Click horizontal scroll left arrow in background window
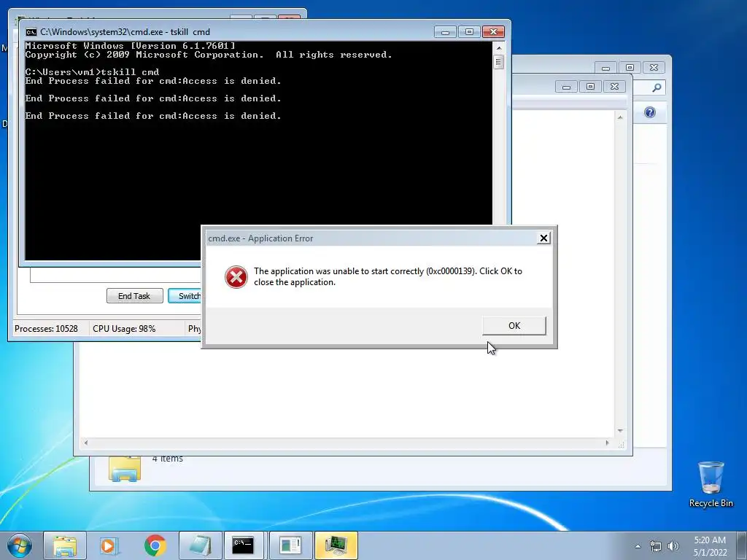 pos(86,443)
